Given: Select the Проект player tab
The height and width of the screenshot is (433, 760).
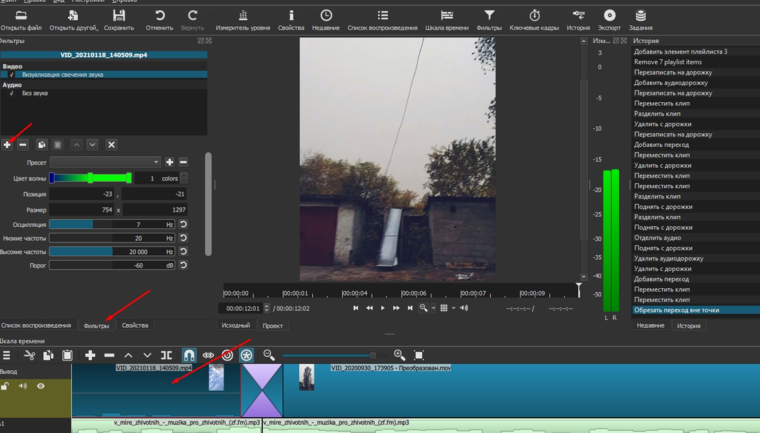Looking at the screenshot, I should [x=272, y=325].
